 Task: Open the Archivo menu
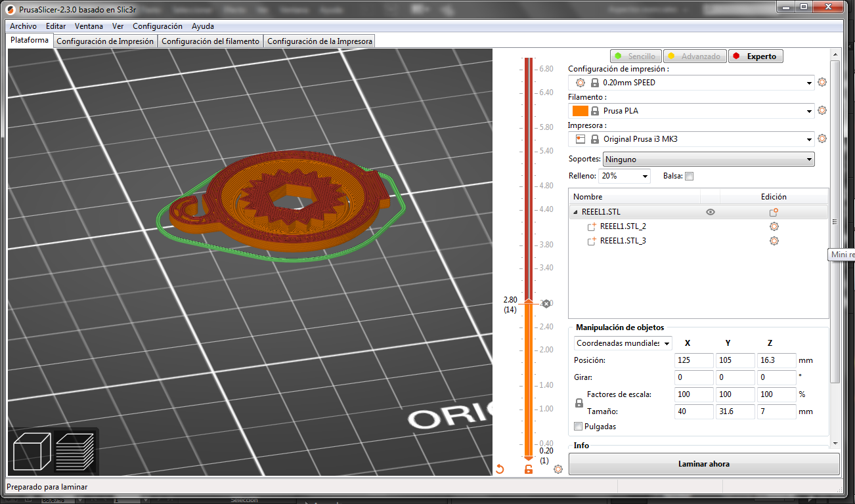23,26
